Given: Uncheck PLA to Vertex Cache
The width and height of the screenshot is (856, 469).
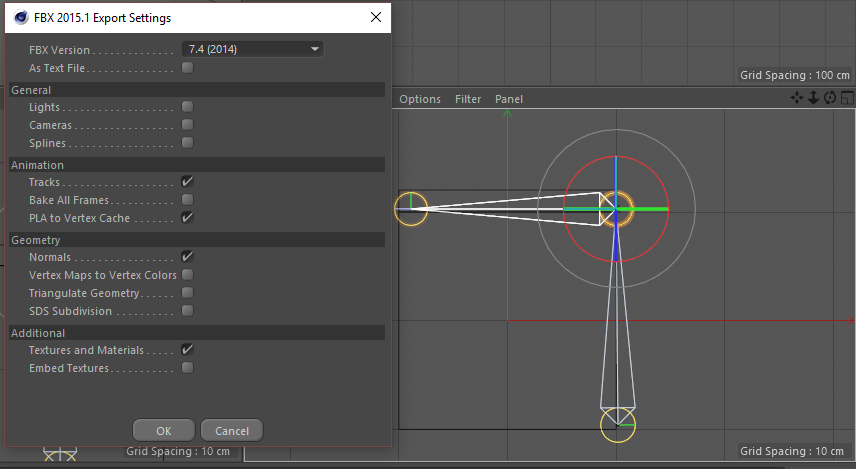Looking at the screenshot, I should 187,217.
